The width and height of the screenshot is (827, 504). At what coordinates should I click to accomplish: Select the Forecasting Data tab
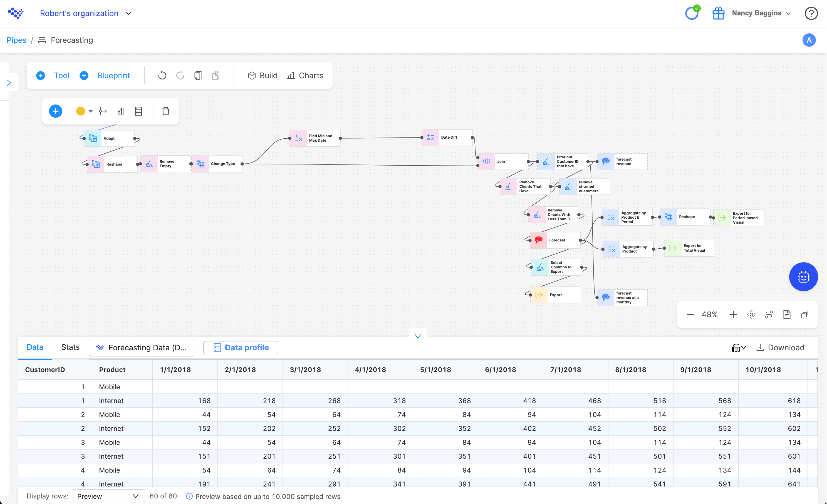141,347
